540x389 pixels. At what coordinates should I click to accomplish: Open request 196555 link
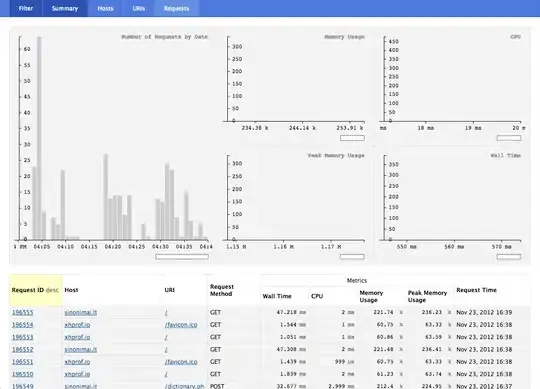23,313
